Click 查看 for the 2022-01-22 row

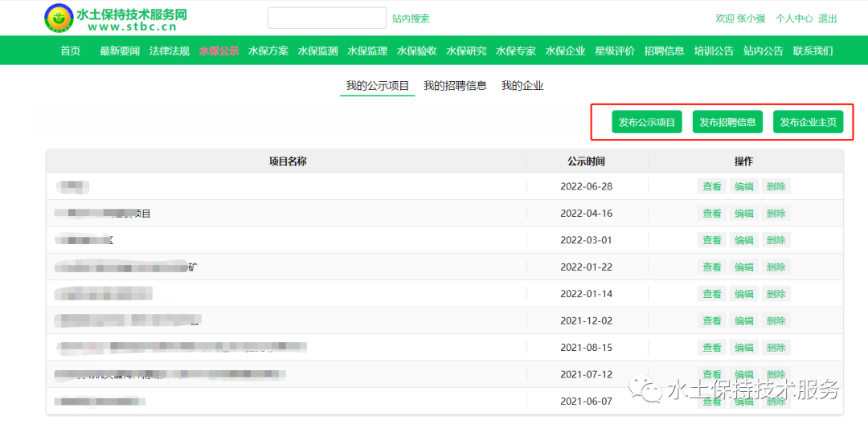point(712,267)
